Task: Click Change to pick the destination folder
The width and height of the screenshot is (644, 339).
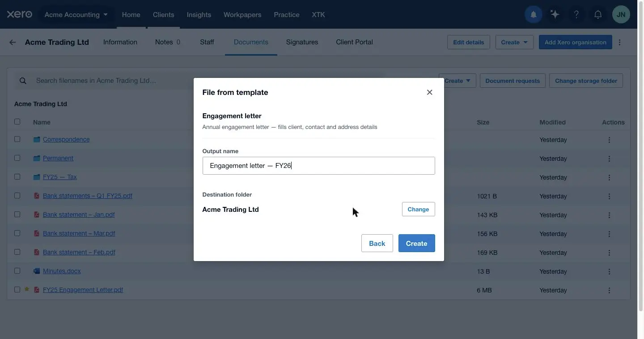Action: (418, 209)
